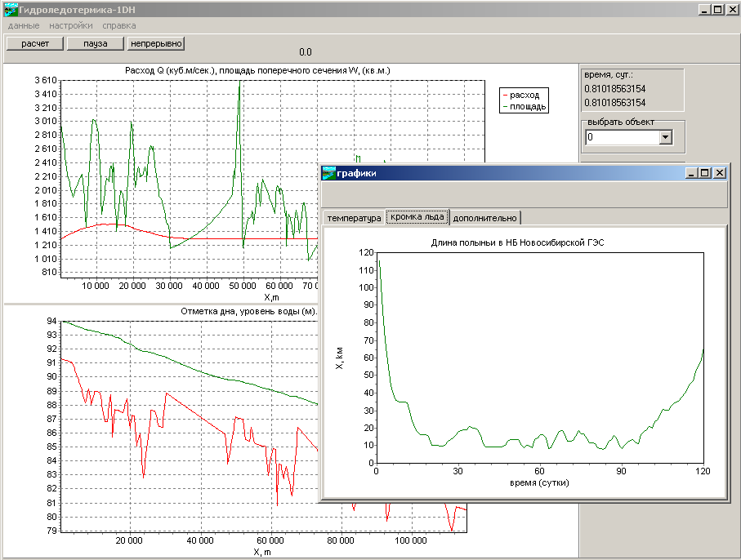The width and height of the screenshot is (741, 560).
Task: Click the Гидроледотермика-1DH title bar icon
Action: [11, 10]
